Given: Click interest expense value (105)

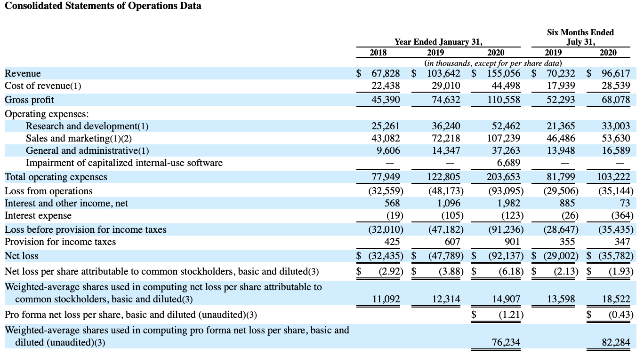Looking at the screenshot, I should [x=452, y=215].
